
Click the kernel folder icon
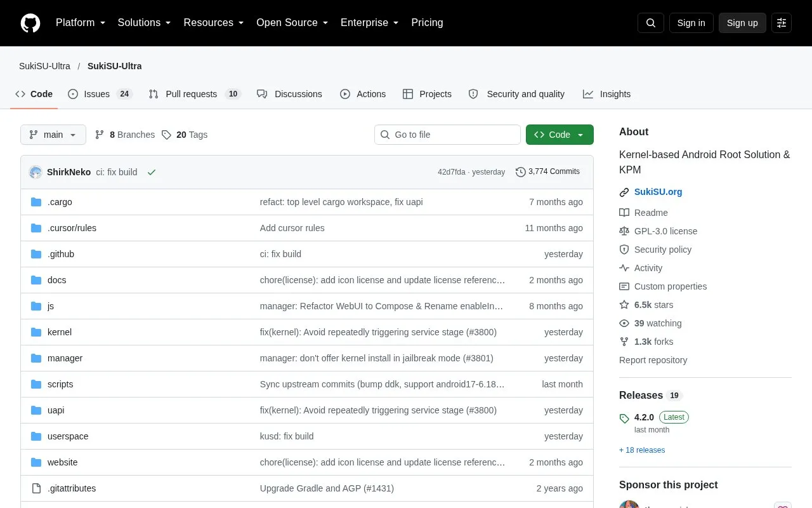[36, 332]
